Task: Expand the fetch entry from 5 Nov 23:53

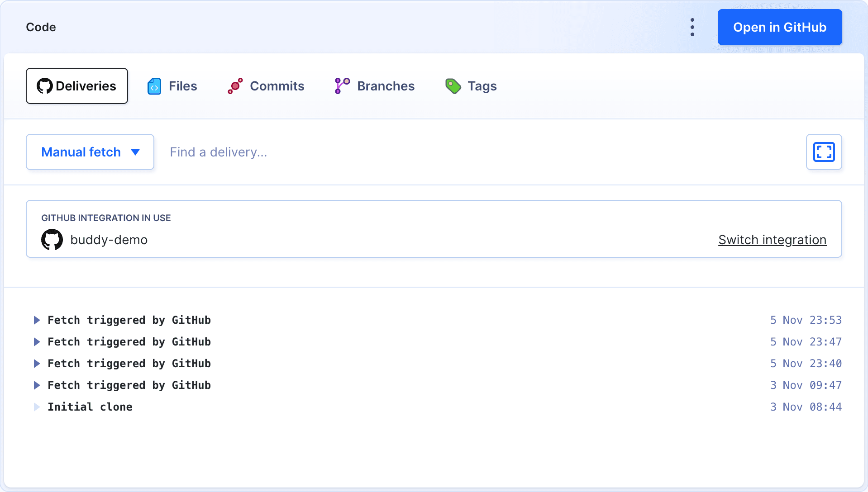Action: [37, 320]
